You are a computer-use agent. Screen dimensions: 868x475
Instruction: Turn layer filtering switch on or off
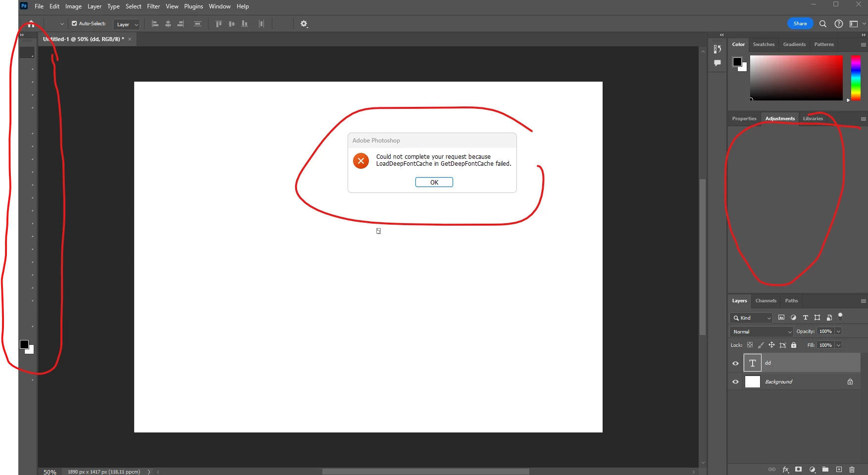[840, 317]
